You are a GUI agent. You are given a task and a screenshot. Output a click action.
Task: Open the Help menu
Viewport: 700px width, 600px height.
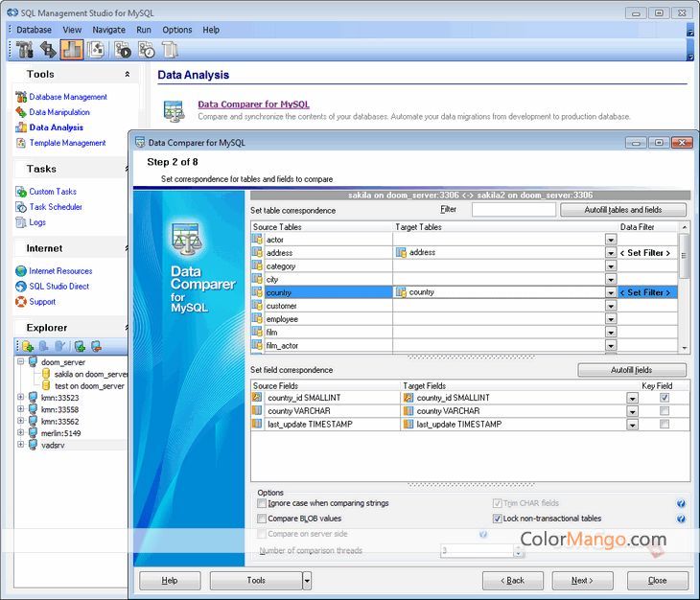pyautogui.click(x=211, y=30)
